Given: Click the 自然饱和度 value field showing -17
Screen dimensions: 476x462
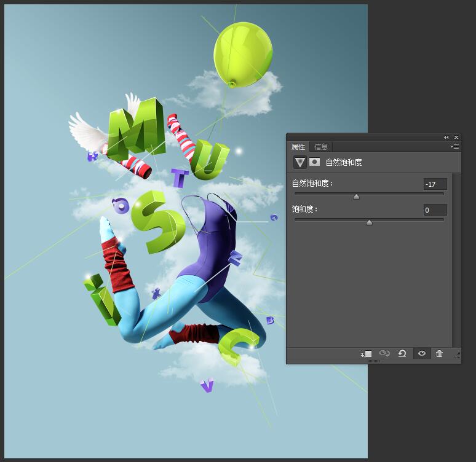Looking at the screenshot, I should [435, 184].
